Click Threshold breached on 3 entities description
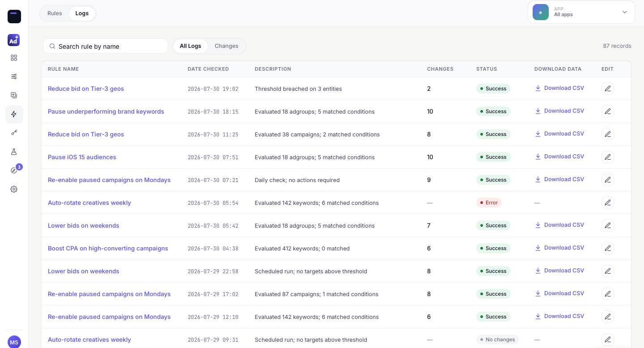Viewport: 644px width, 348px height. pos(298,89)
